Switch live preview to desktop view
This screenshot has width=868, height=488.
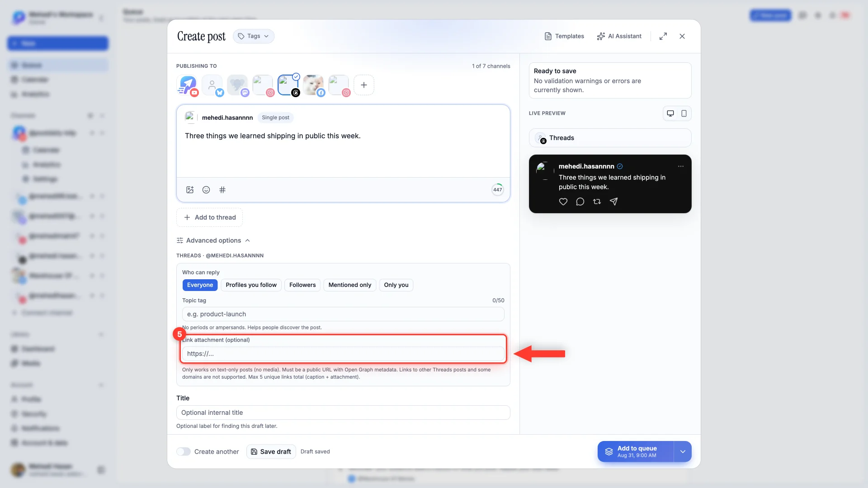tap(670, 113)
